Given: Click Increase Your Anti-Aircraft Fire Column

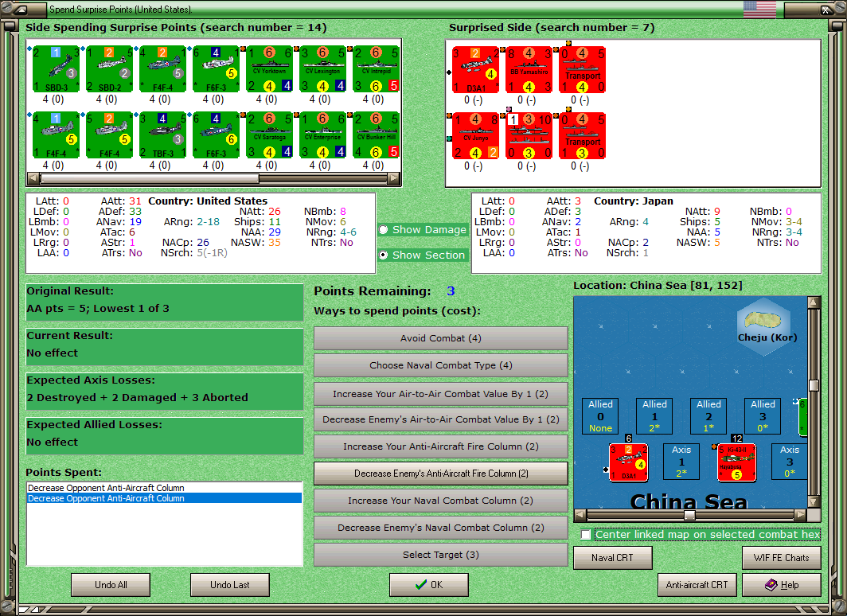Looking at the screenshot, I should point(441,446).
